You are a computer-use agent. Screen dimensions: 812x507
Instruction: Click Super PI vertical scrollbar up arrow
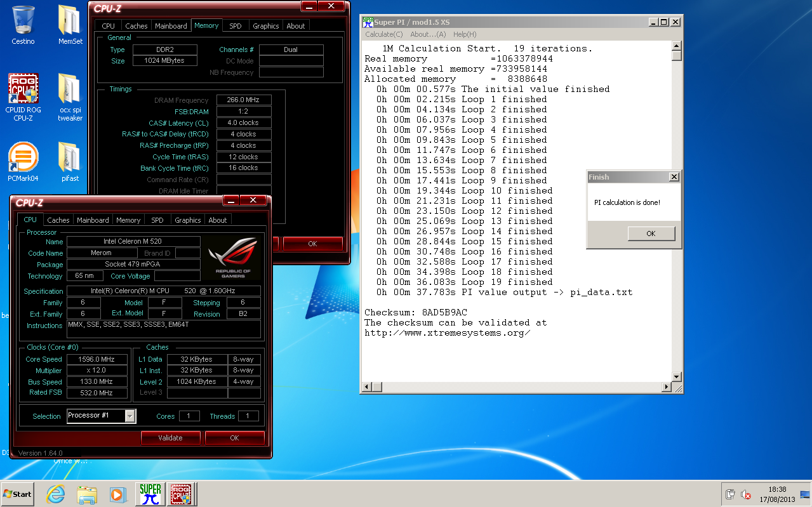(677, 46)
